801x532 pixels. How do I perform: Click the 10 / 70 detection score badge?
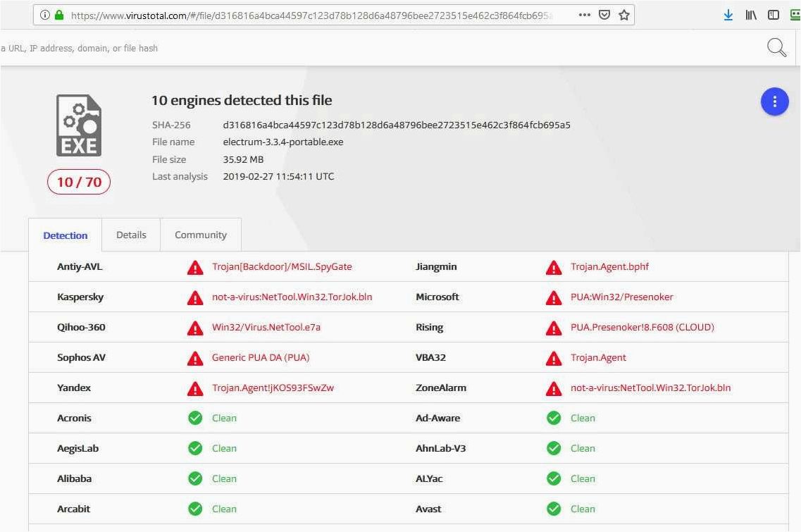79,182
